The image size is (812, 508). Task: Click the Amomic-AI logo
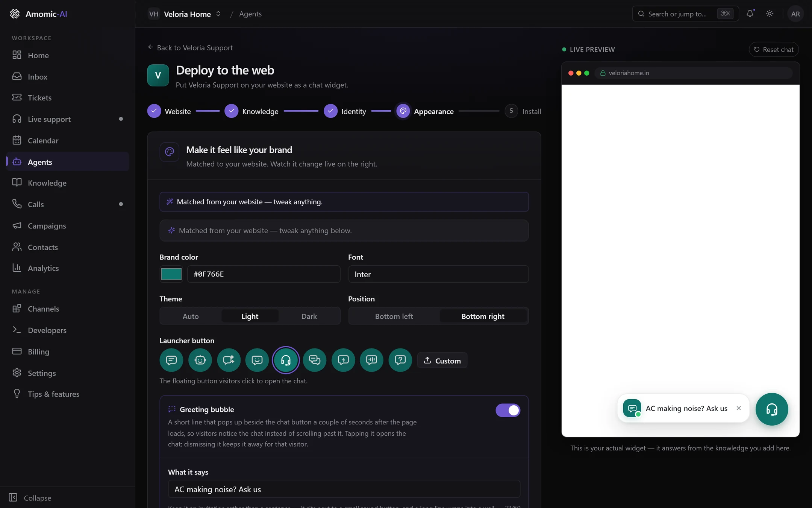[x=38, y=14]
